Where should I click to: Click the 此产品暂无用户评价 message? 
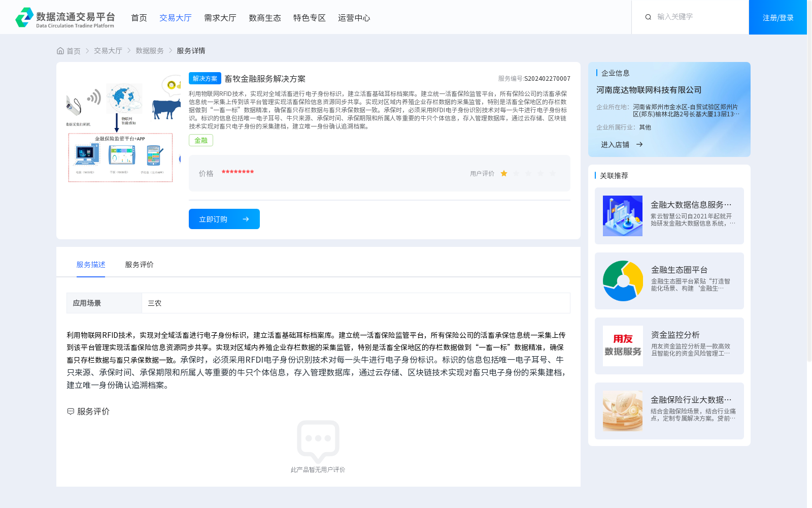pos(318,470)
